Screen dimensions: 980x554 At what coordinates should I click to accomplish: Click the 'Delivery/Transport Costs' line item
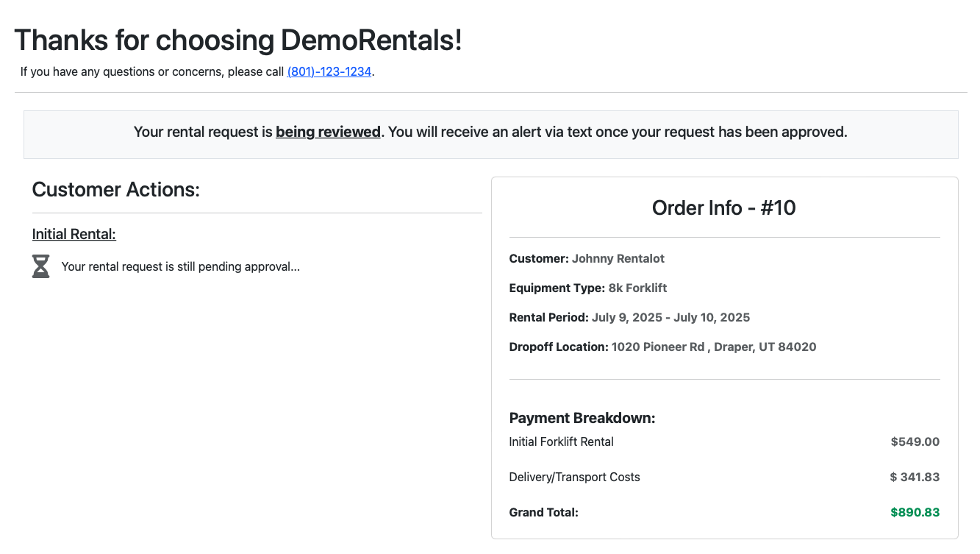(x=575, y=477)
